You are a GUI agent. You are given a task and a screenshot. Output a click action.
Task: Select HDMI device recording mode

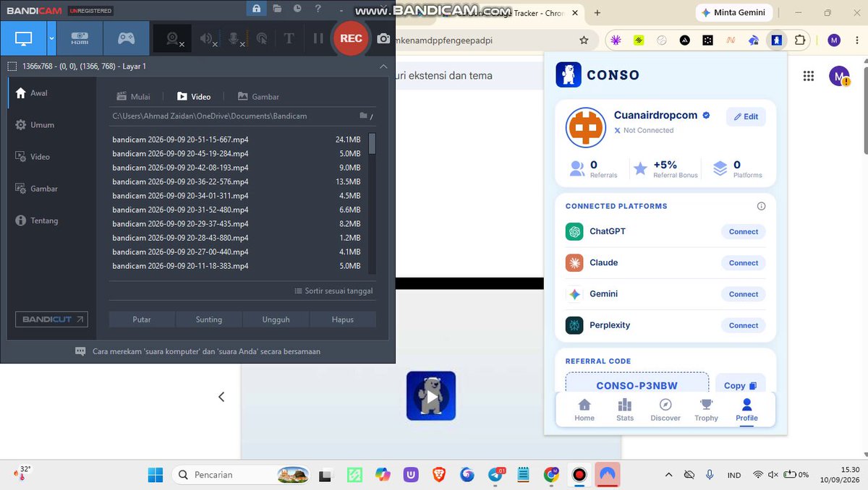(x=80, y=39)
